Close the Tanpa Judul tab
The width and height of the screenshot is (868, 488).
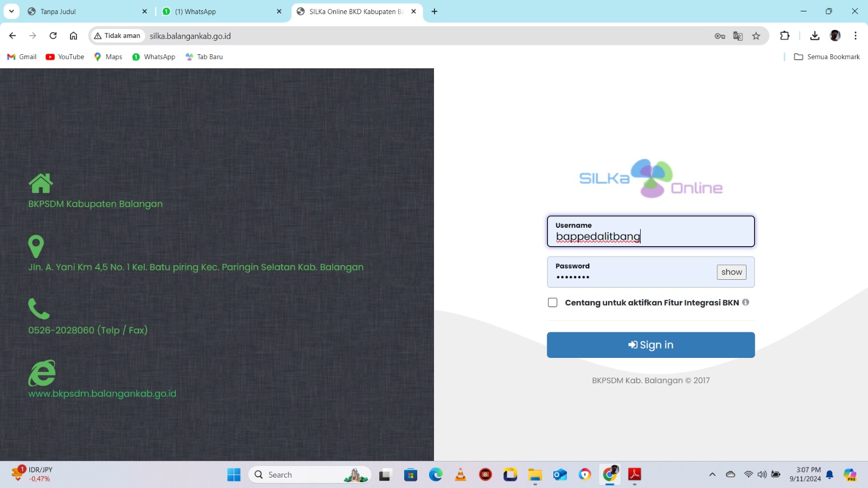(x=144, y=11)
